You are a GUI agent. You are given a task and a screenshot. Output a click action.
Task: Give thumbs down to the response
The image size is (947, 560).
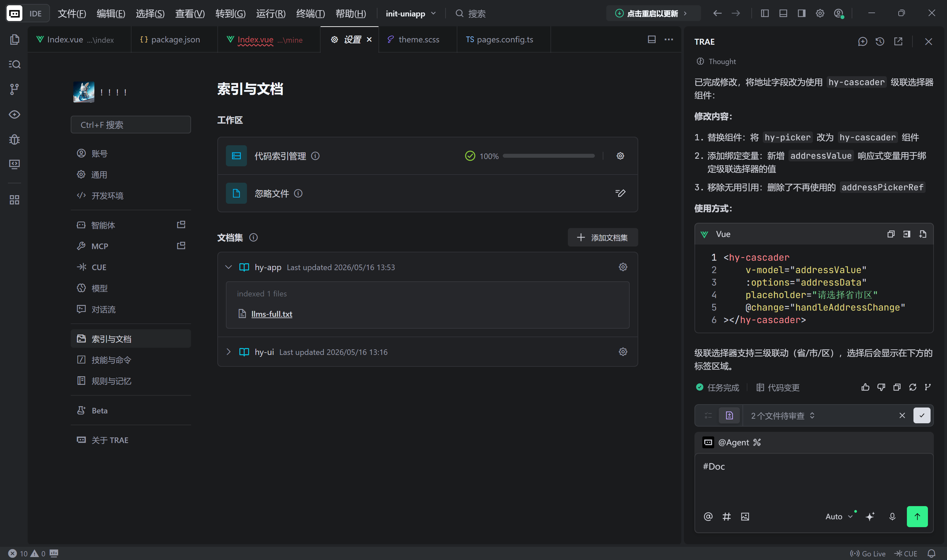pyautogui.click(x=881, y=387)
